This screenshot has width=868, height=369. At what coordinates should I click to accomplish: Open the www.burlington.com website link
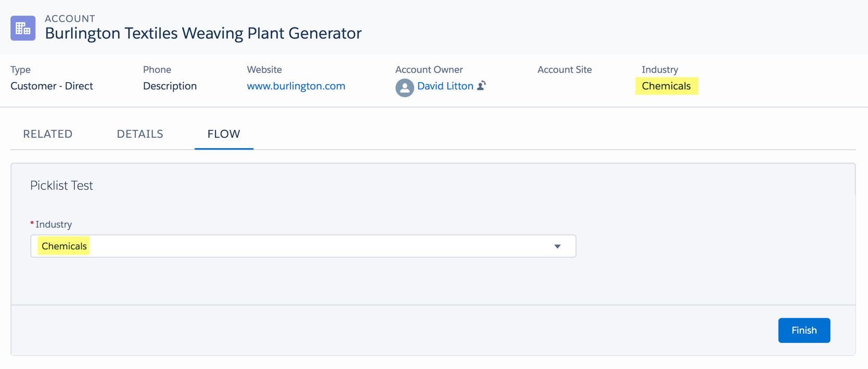tap(296, 86)
